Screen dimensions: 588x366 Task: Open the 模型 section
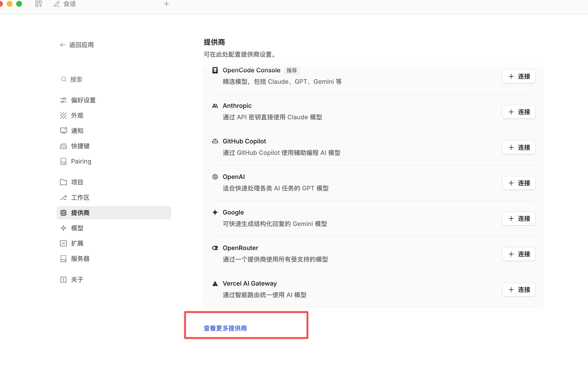(x=114, y=228)
